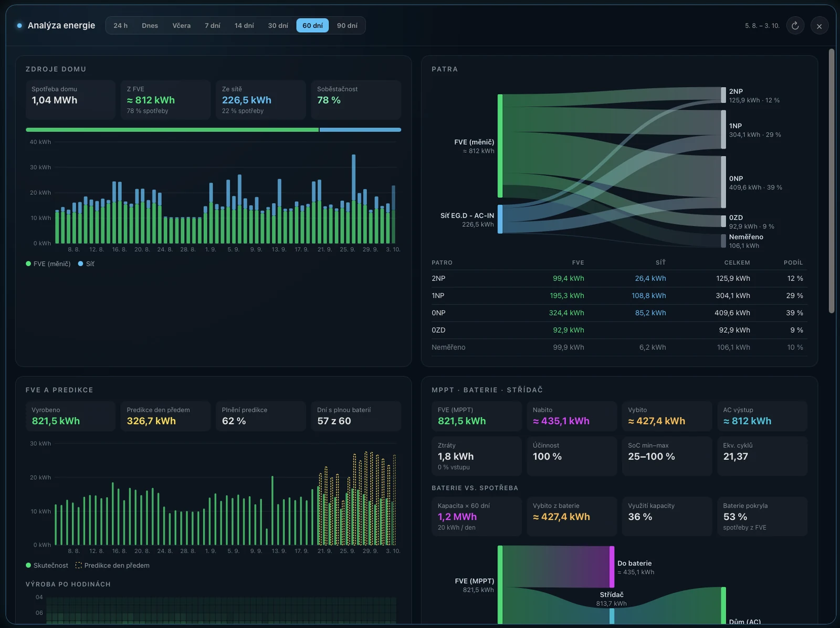Open the Spotřeba domu 1,04 MWh card
Image resolution: width=840 pixels, height=628 pixels.
coord(70,100)
